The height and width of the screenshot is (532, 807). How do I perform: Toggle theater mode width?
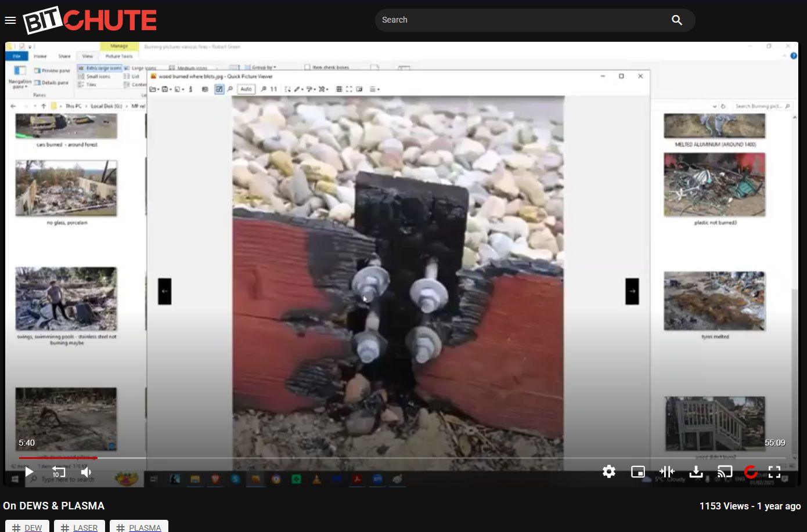667,472
